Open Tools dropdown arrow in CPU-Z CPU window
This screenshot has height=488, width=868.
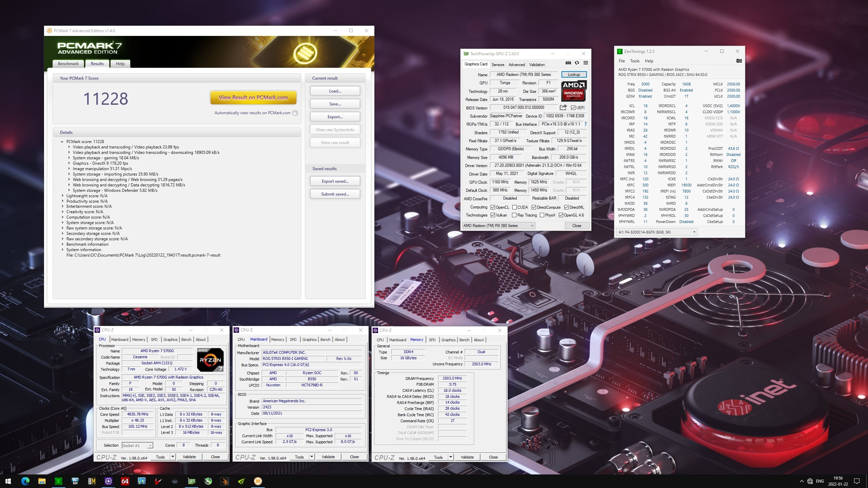173,457
